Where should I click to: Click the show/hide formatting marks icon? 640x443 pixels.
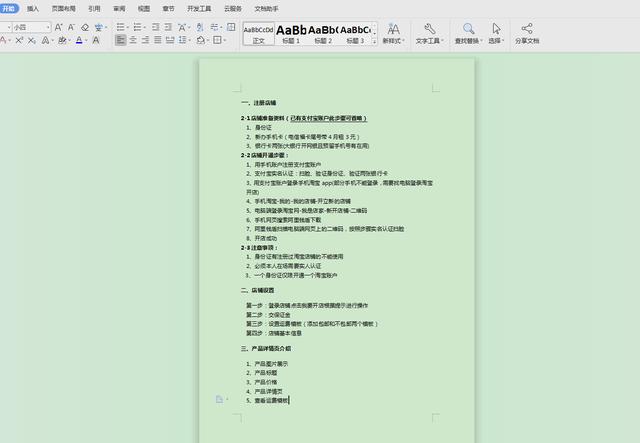214,27
